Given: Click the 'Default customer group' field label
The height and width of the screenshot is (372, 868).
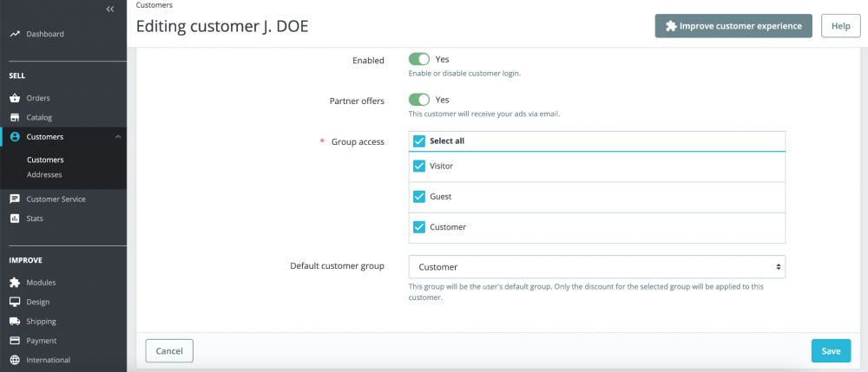Looking at the screenshot, I should point(337,266).
